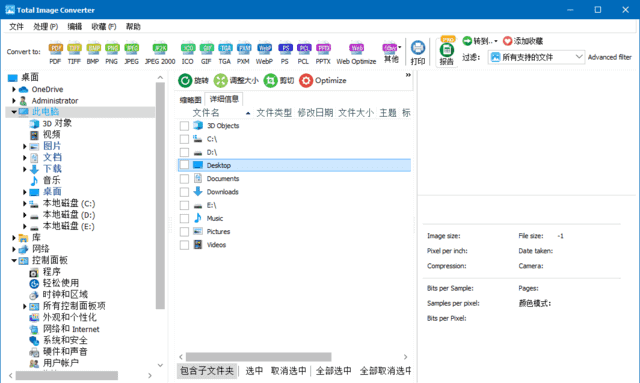Open the 编辑 menu

pos(75,27)
